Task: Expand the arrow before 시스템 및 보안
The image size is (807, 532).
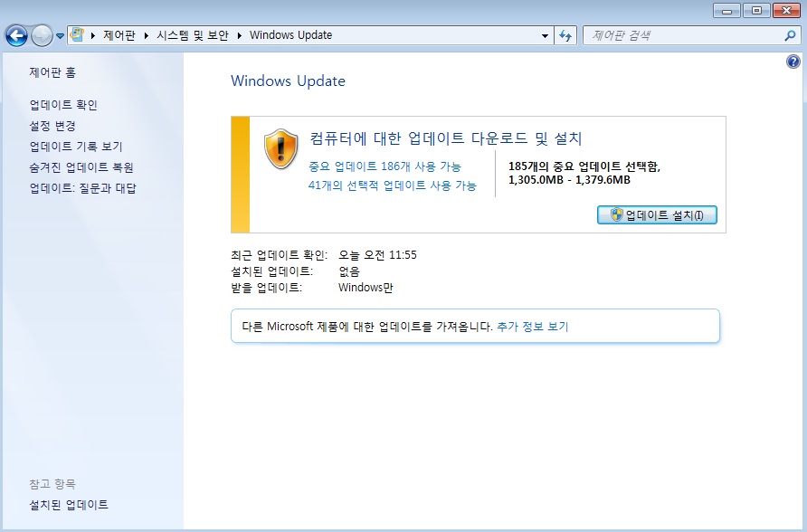Action: point(147,35)
